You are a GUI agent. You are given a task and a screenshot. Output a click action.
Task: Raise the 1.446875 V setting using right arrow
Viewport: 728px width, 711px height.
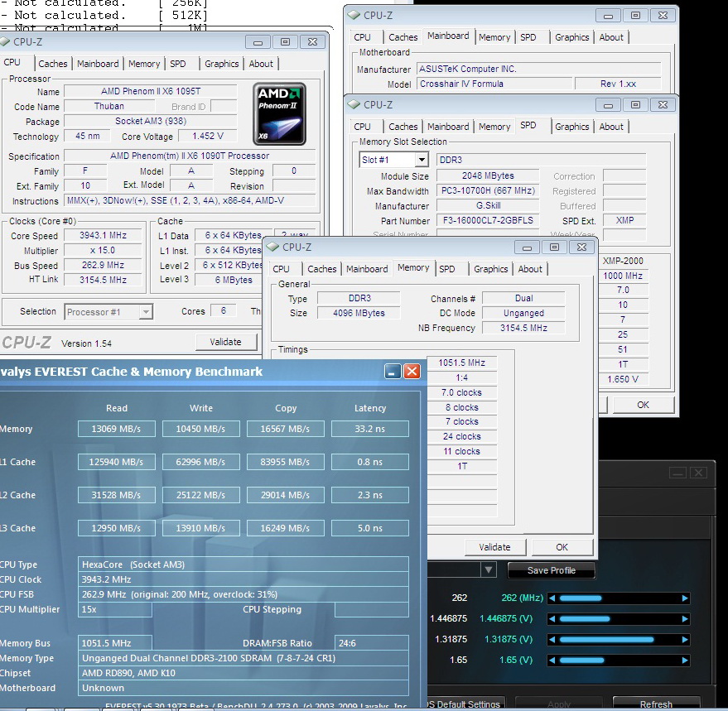pos(685,618)
